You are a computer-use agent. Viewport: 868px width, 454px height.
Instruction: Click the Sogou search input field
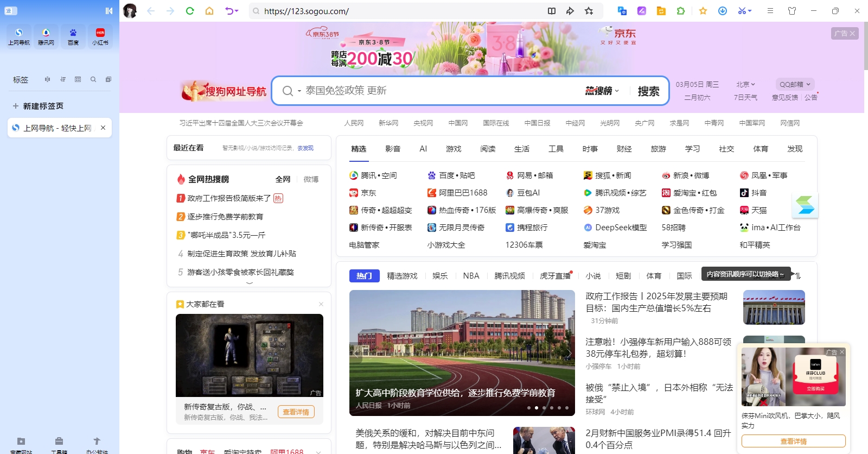coord(434,91)
